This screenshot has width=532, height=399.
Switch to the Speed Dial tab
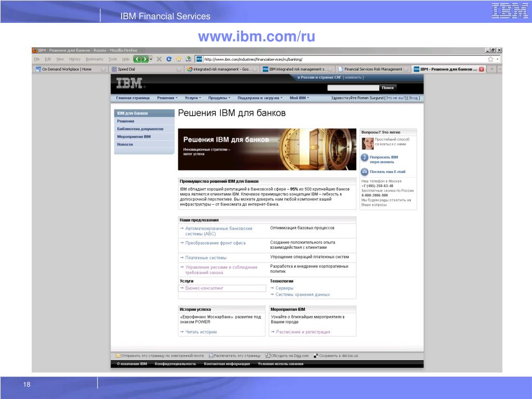[x=146, y=69]
